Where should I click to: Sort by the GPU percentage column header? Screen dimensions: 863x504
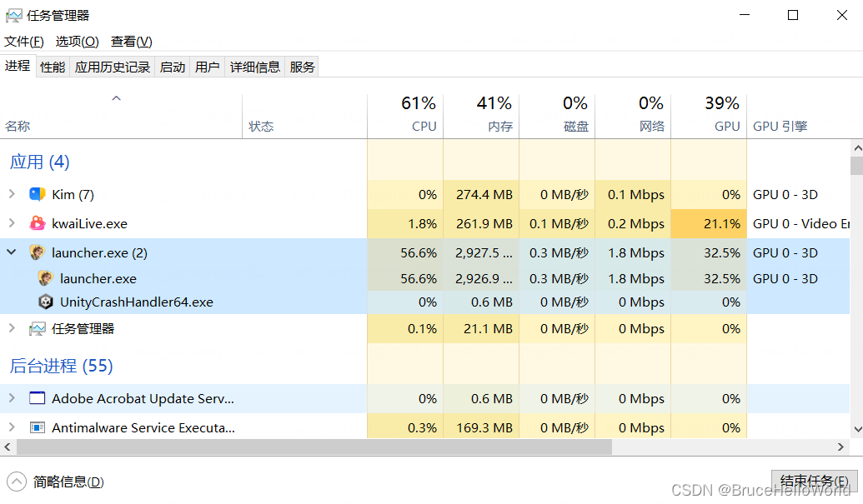(709, 116)
